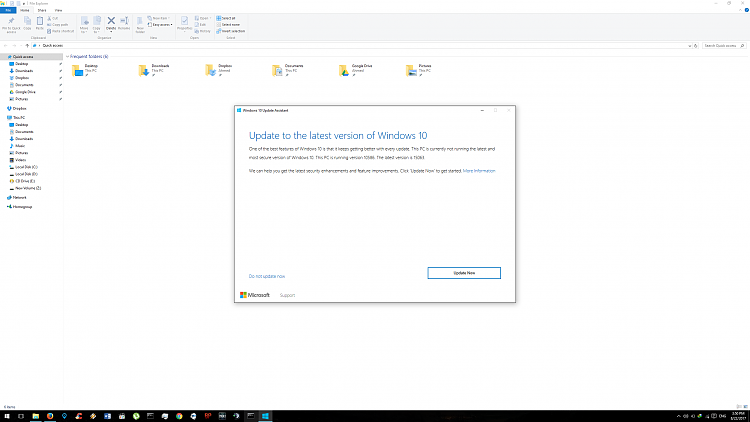750x422 pixels.
Task: Click the Cut command in the ribbon
Action: [x=53, y=18]
